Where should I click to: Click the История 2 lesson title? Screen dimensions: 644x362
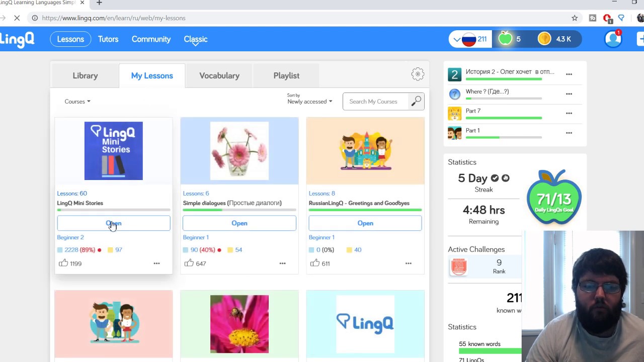[x=510, y=72]
